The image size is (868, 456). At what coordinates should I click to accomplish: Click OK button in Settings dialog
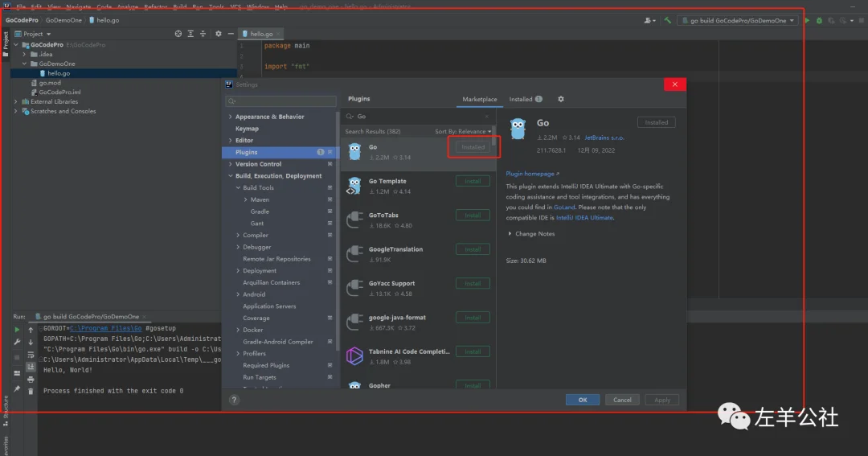click(583, 400)
